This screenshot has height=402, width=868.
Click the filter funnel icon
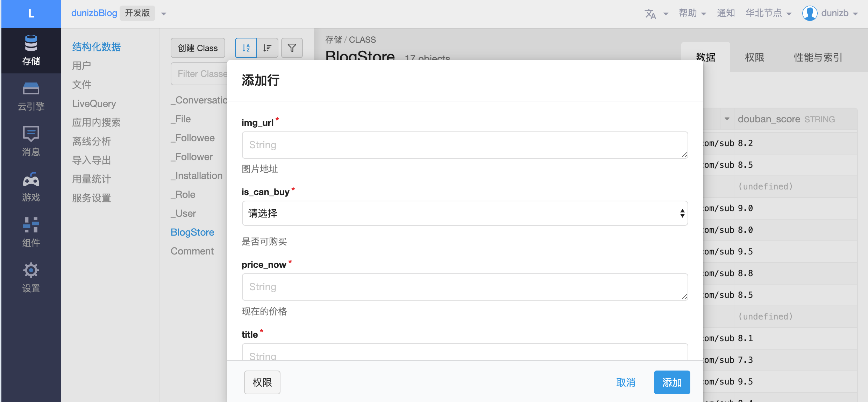click(292, 48)
